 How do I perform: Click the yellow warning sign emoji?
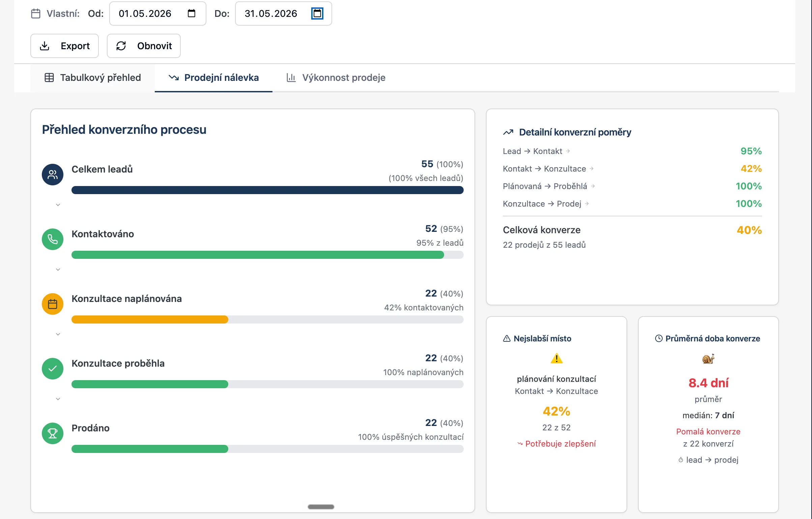pos(556,359)
